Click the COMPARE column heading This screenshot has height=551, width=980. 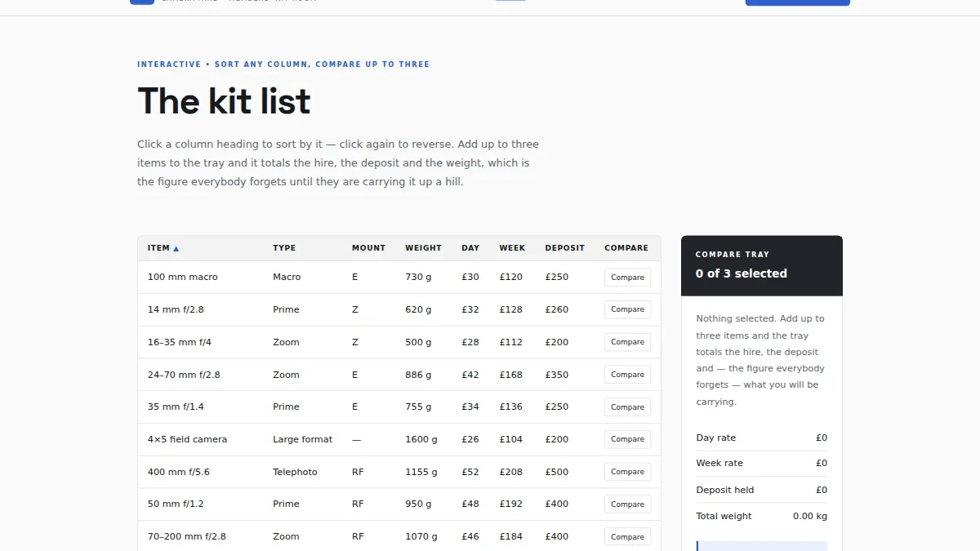pyautogui.click(x=626, y=248)
